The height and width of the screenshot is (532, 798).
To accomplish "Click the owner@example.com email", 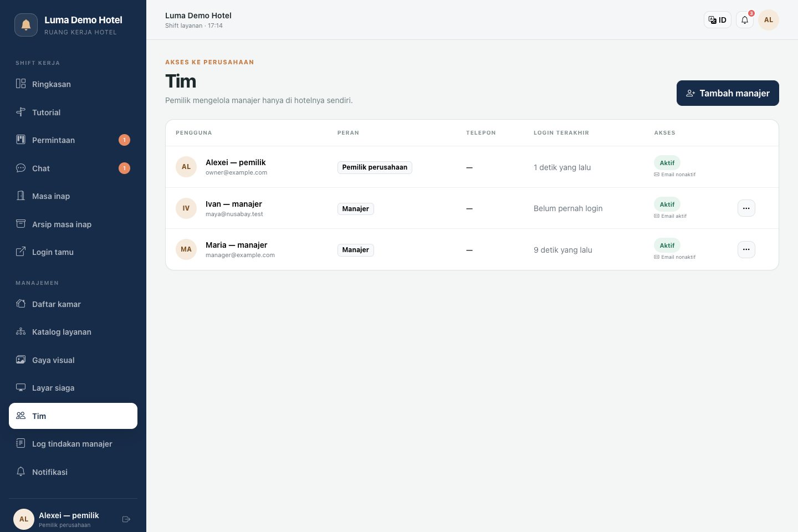I will (x=236, y=172).
